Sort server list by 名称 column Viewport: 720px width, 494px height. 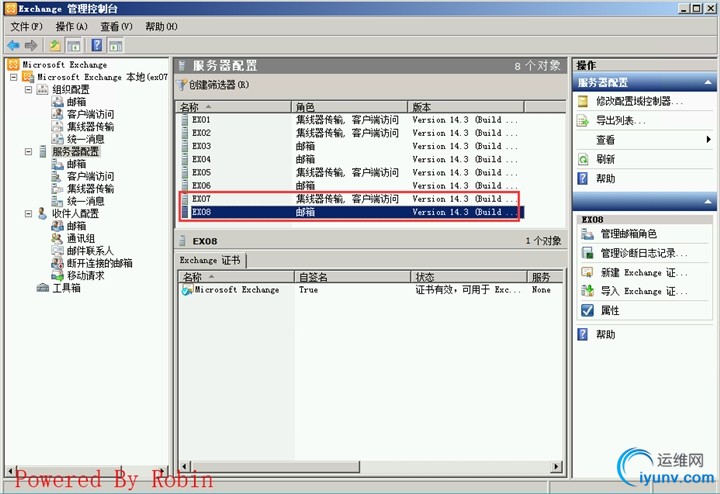[x=234, y=107]
